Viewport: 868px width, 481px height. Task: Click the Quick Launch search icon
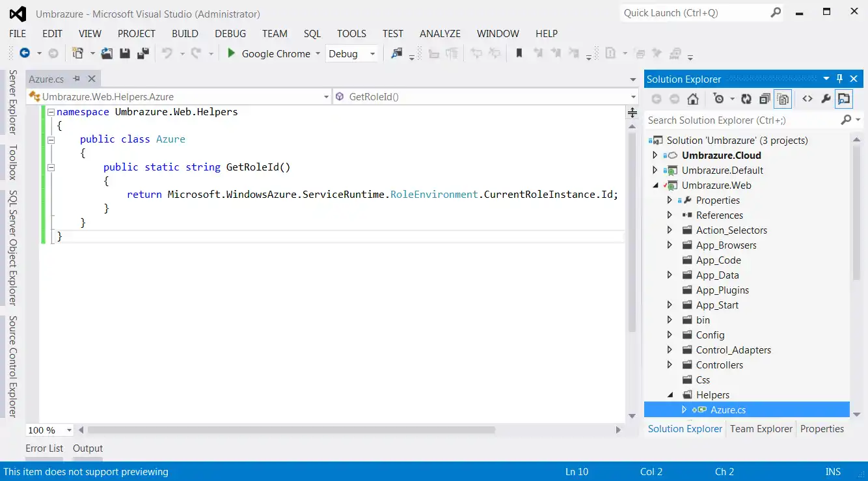point(776,12)
